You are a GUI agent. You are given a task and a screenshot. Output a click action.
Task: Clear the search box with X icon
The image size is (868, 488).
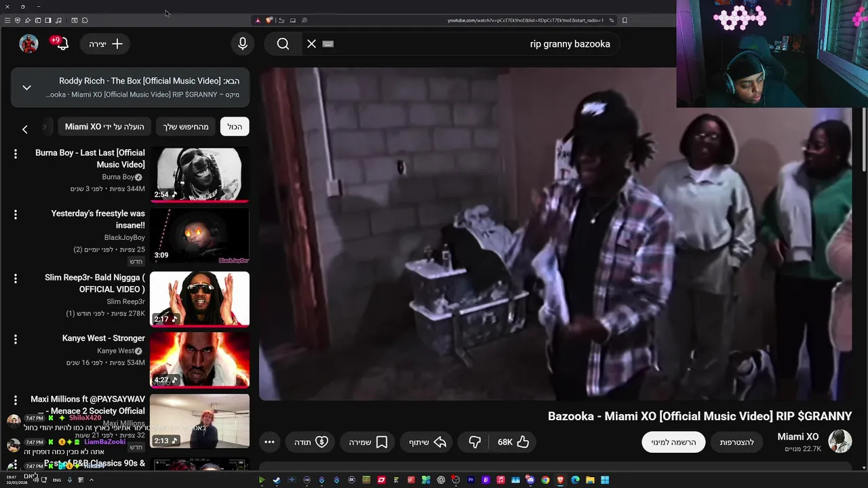(311, 44)
